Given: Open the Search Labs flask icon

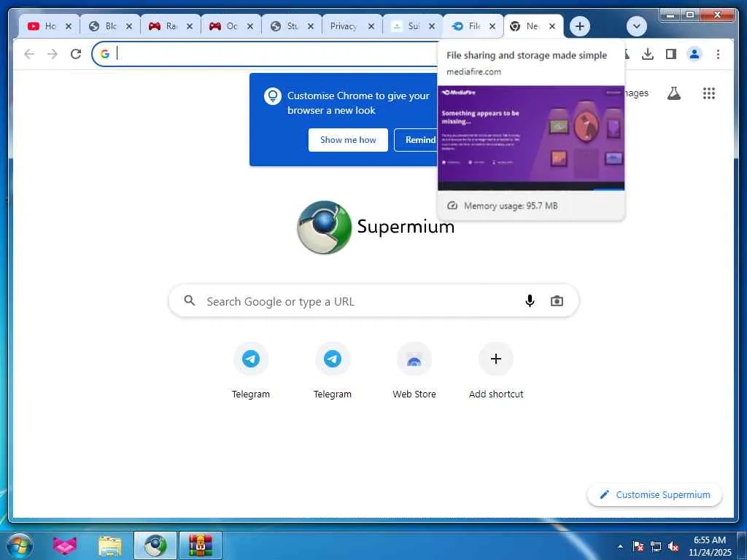Looking at the screenshot, I should click(673, 93).
